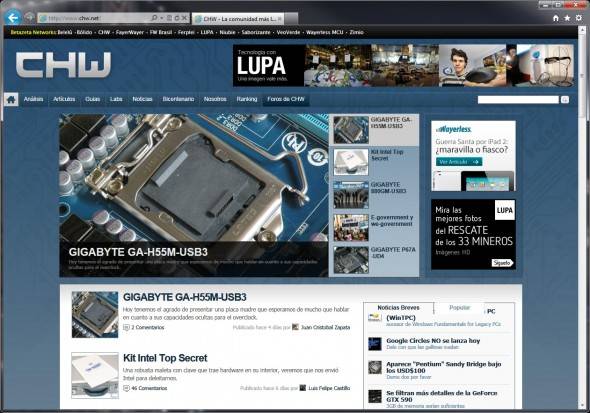Screen dimensions: 590x413
Task: Open the Tools gear icon
Action: coord(579,18)
